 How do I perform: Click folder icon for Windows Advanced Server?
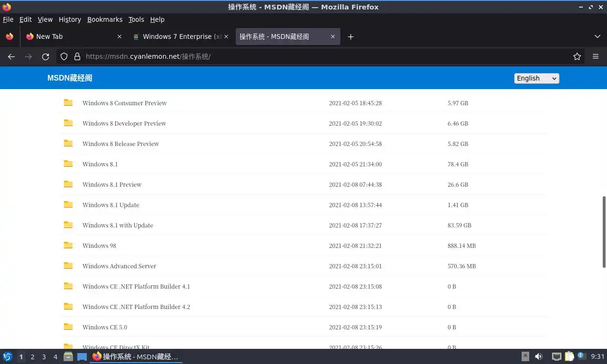68,265
